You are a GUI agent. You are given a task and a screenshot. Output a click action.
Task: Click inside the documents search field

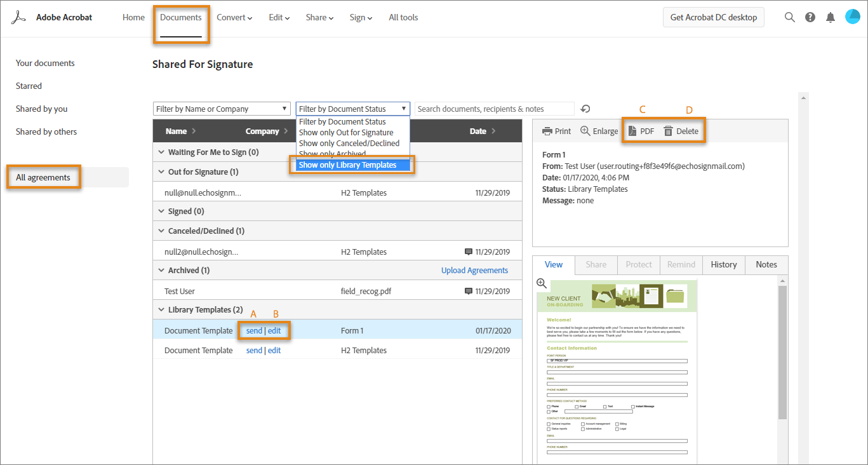494,109
